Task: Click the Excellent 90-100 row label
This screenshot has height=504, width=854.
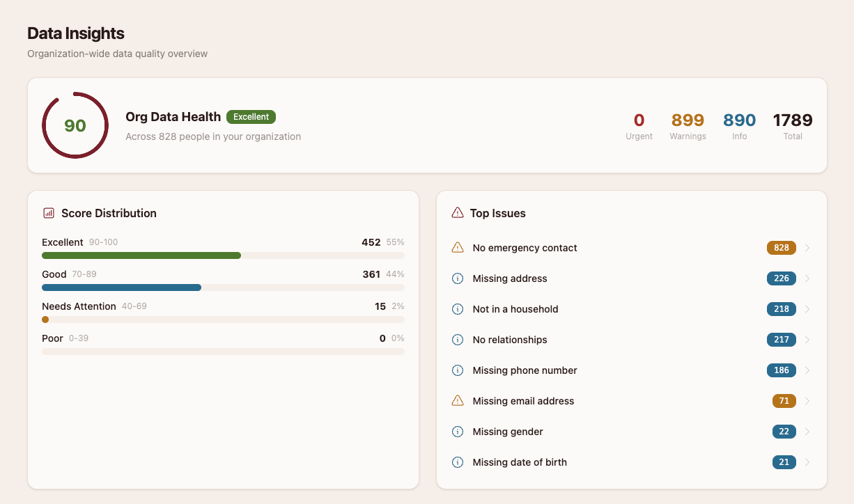Action: tap(80, 242)
